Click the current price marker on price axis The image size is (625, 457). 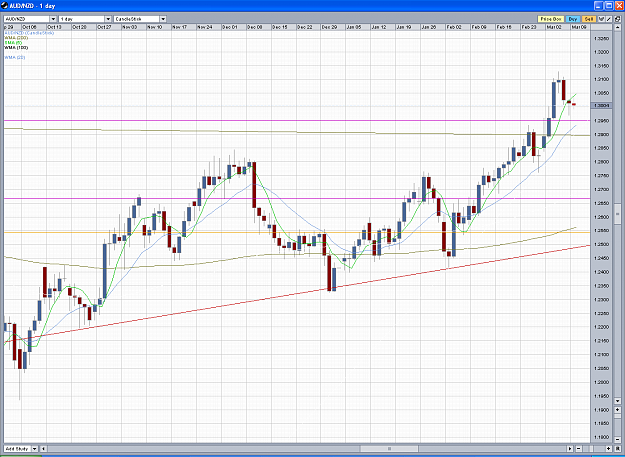[x=601, y=106]
